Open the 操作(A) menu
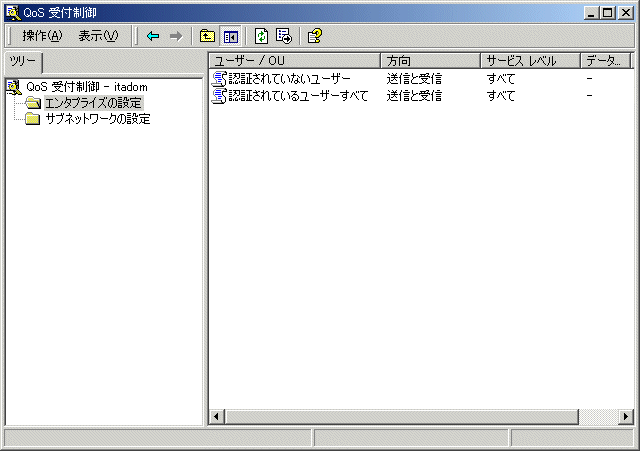Image resolution: width=640 pixels, height=451 pixels. (x=42, y=36)
